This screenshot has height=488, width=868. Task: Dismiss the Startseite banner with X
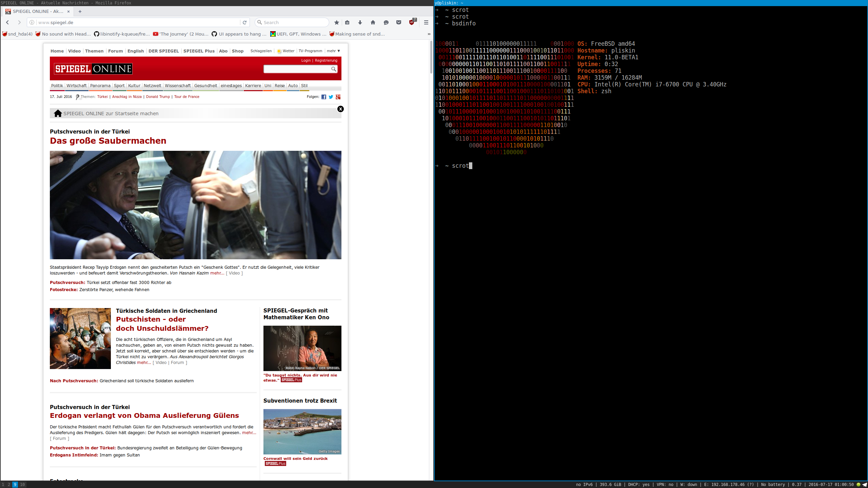(340, 109)
